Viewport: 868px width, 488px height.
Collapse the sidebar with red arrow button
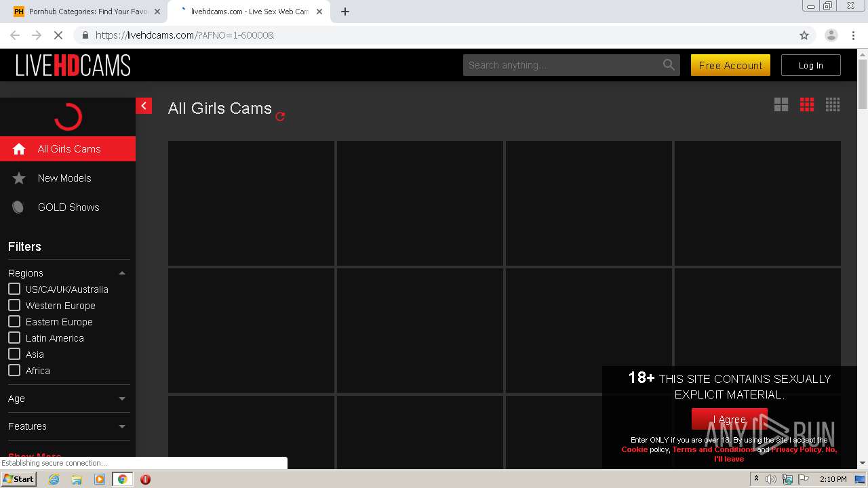click(144, 106)
